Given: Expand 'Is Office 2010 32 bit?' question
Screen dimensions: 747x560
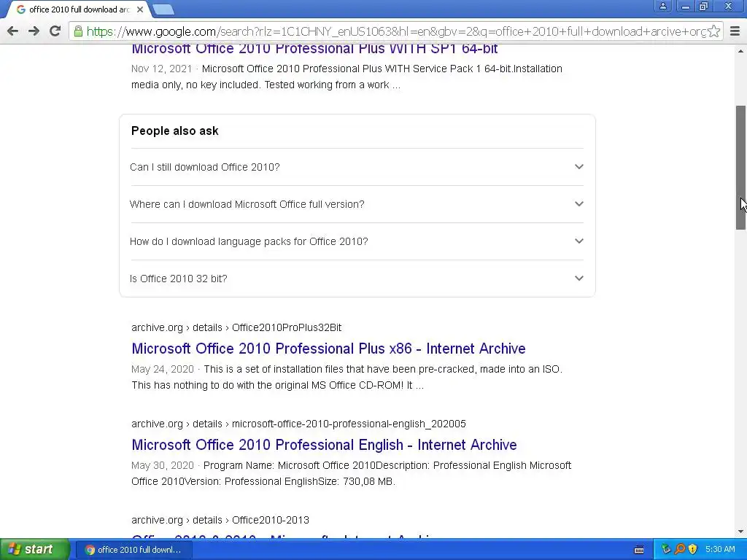Looking at the screenshot, I should 357,279.
